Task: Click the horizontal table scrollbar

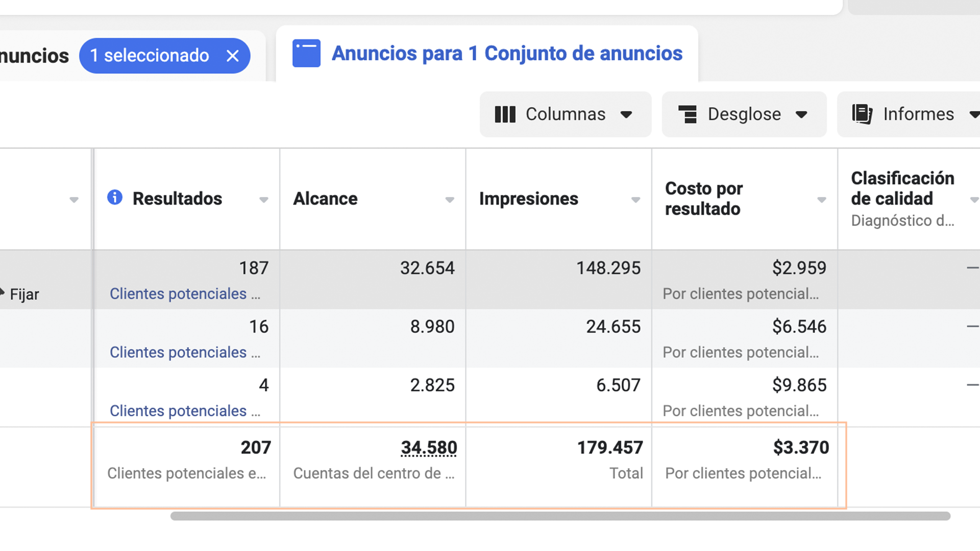Action: (x=560, y=516)
